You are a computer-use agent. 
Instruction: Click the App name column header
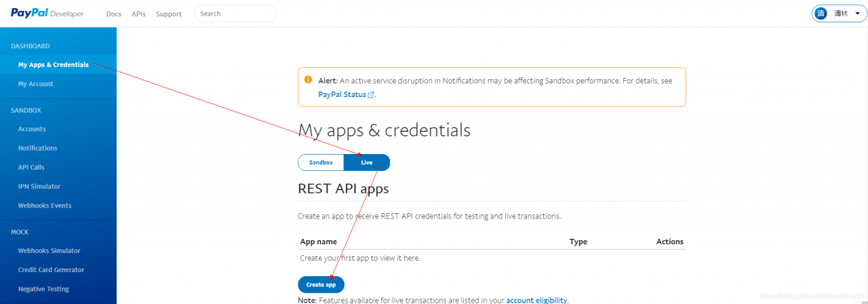pyautogui.click(x=318, y=242)
